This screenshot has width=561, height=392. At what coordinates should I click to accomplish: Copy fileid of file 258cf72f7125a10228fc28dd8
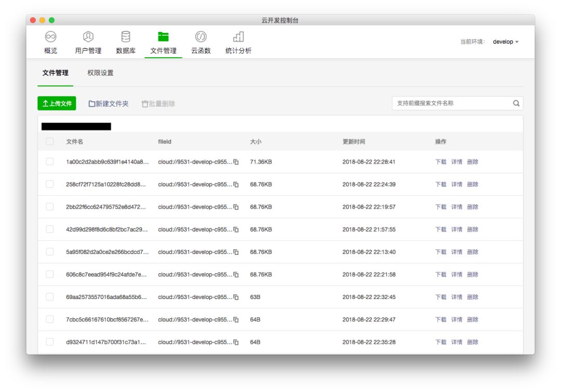click(236, 184)
